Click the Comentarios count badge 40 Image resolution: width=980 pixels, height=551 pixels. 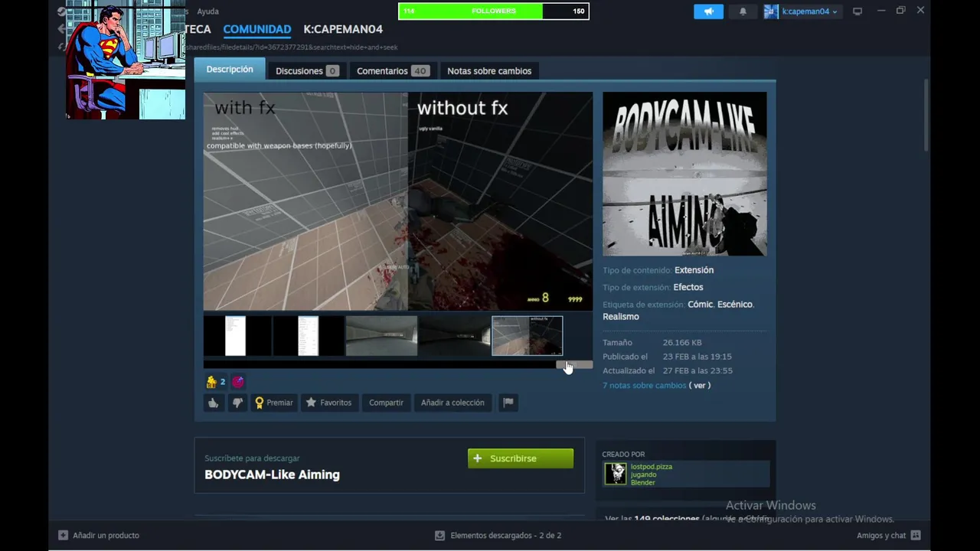tap(420, 71)
